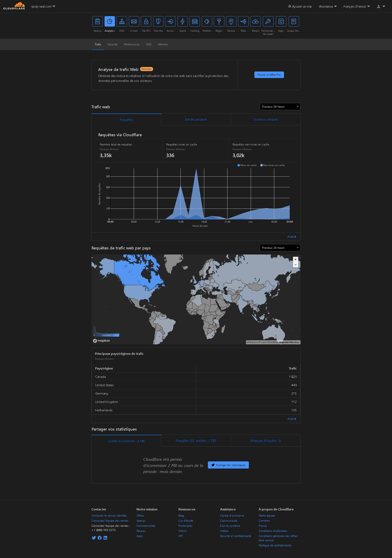Click Partager les statistiques button

pyautogui.click(x=228, y=465)
